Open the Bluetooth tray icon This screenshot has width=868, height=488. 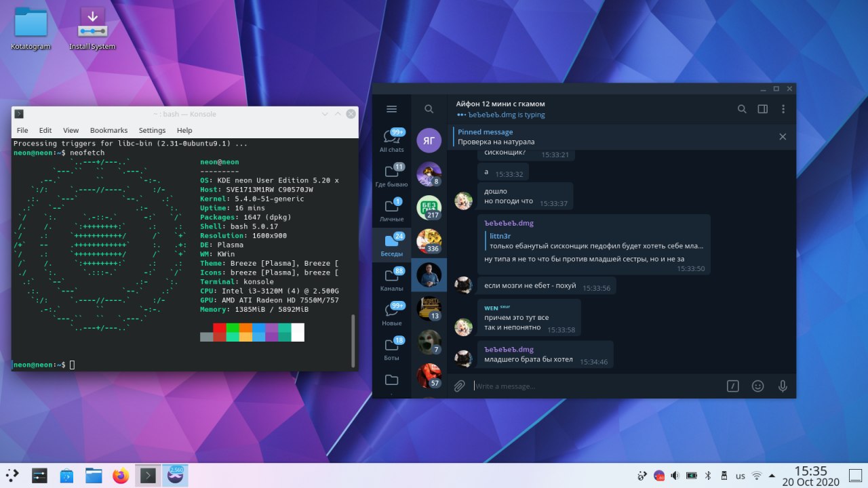708,476
